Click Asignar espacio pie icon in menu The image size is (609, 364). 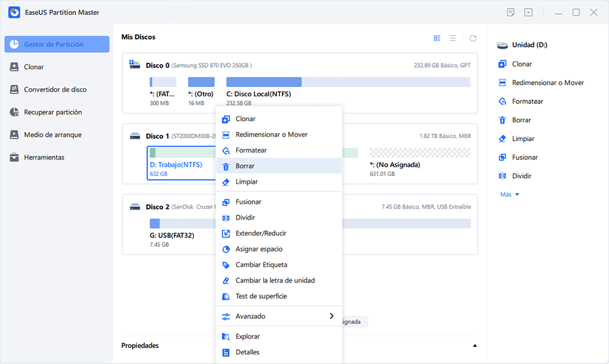(x=226, y=249)
